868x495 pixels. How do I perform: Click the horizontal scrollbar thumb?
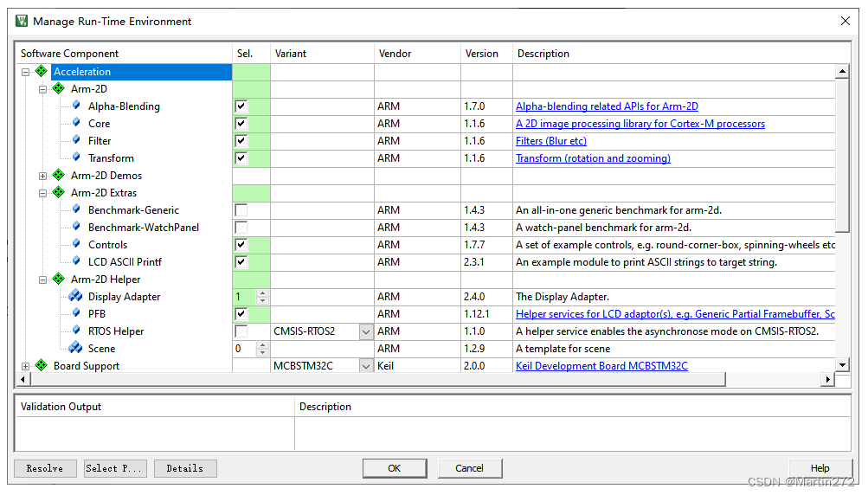click(x=378, y=379)
